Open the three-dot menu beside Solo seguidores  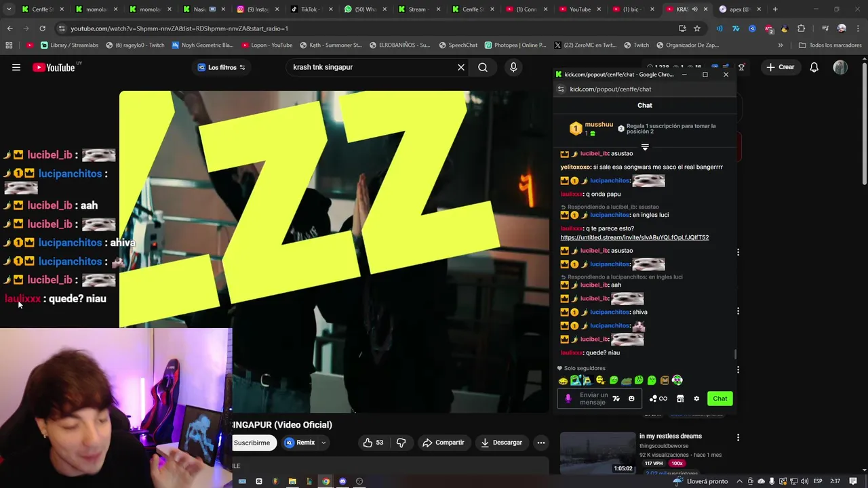pyautogui.click(x=738, y=369)
